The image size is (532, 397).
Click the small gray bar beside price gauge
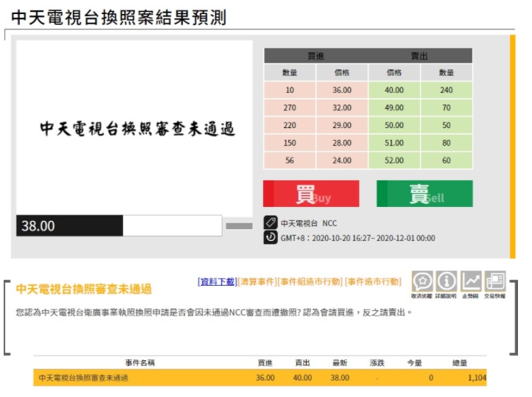click(239, 226)
